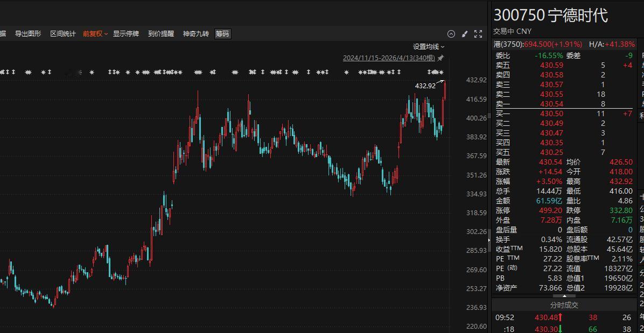Click the 卖四 price 430.58
644x333 pixels.
(x=551, y=75)
